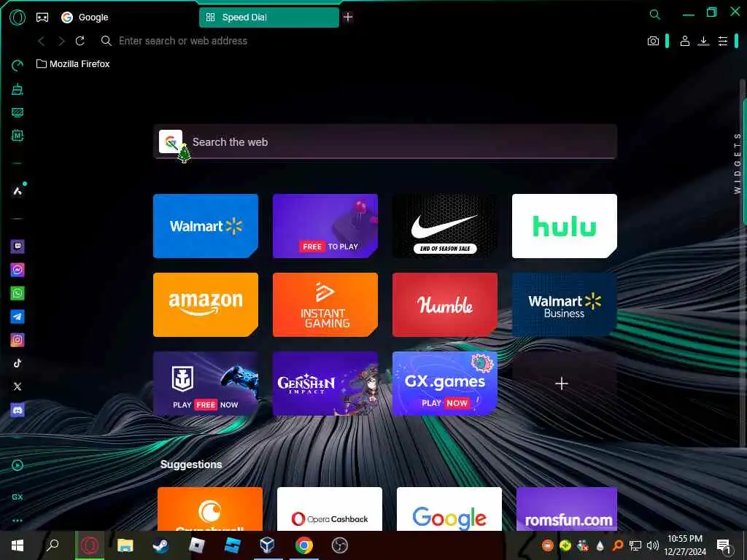Reload the page

tap(80, 41)
